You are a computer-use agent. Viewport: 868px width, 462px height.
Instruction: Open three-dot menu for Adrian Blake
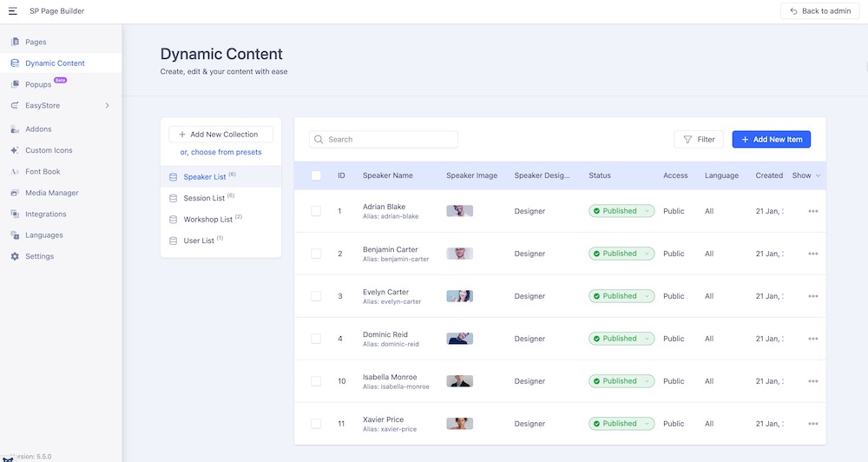(812, 211)
